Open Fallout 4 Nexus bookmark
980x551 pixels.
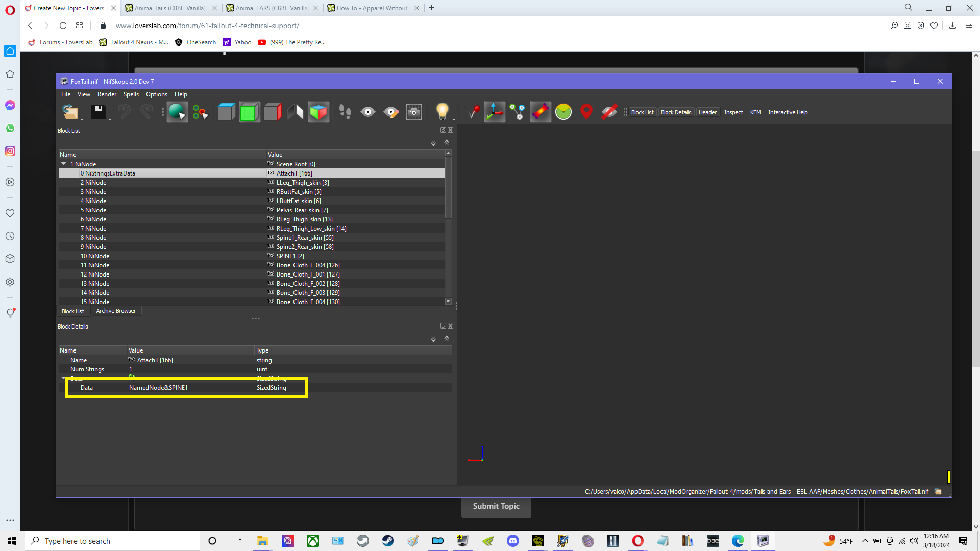(x=134, y=42)
